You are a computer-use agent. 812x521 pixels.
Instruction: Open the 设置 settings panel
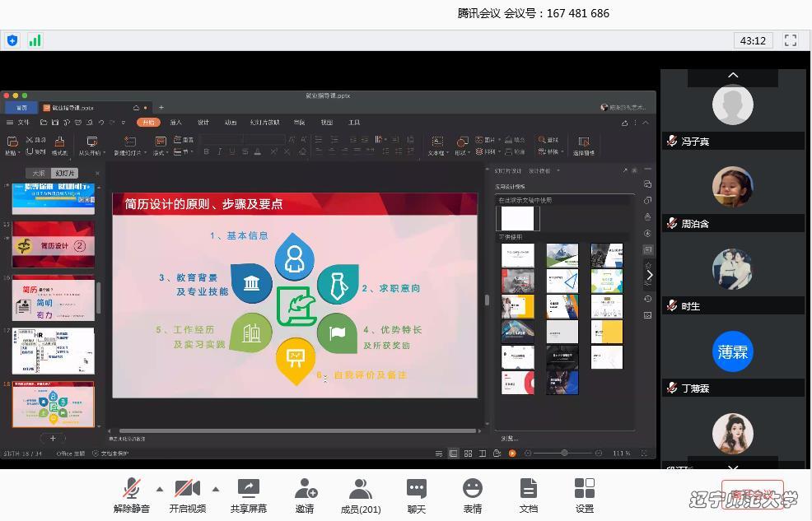(584, 495)
